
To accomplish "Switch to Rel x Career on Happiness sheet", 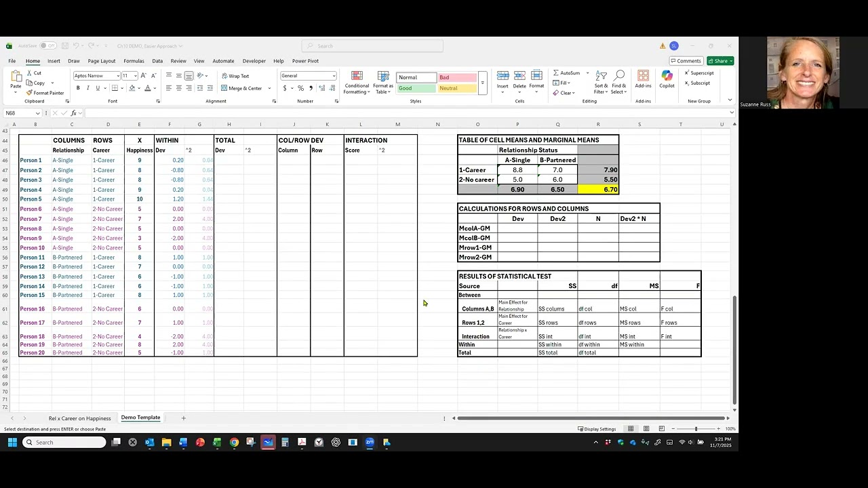I will tap(79, 418).
